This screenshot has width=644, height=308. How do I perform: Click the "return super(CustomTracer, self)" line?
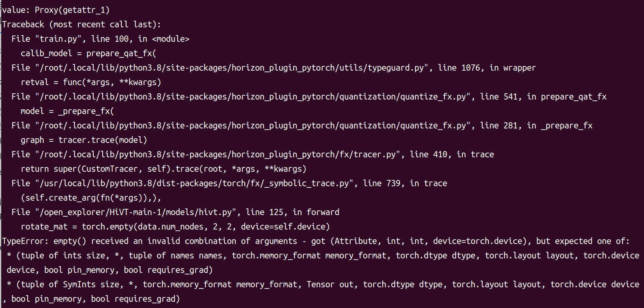click(x=163, y=169)
